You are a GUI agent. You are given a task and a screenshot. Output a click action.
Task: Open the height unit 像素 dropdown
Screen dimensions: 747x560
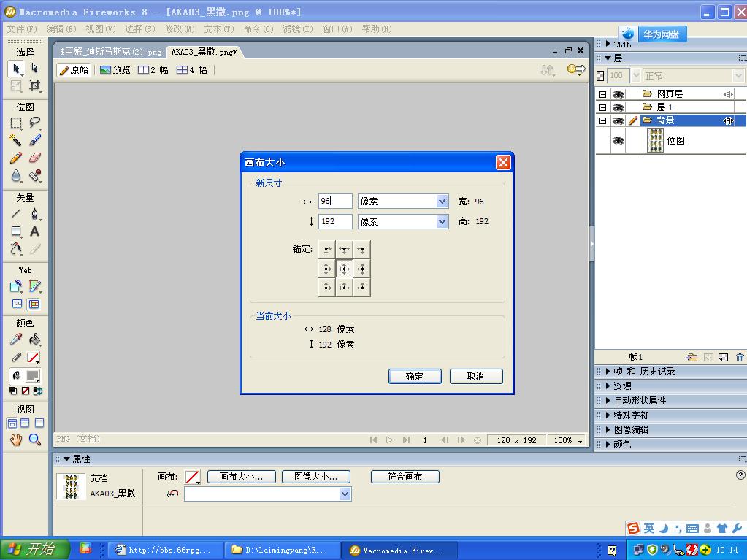pyautogui.click(x=442, y=221)
